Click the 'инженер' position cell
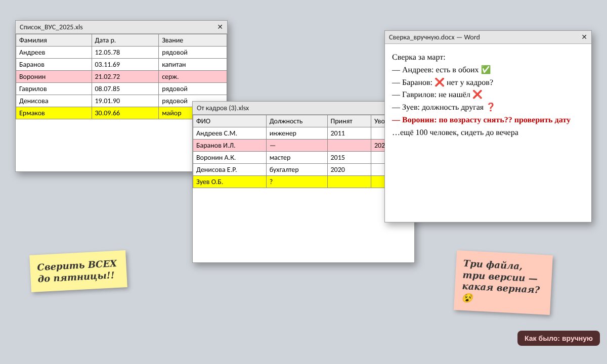Viewport: 607px width, 364px height. (297, 133)
